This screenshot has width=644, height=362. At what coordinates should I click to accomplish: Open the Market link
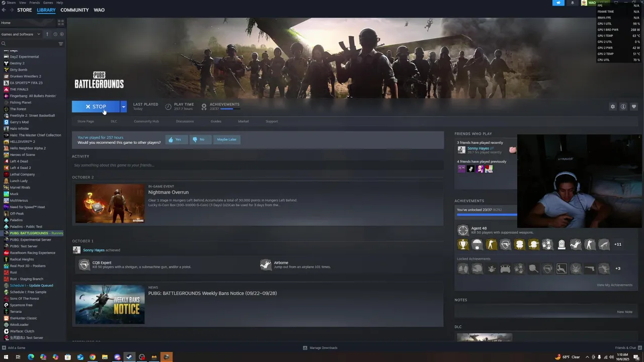pos(243,121)
